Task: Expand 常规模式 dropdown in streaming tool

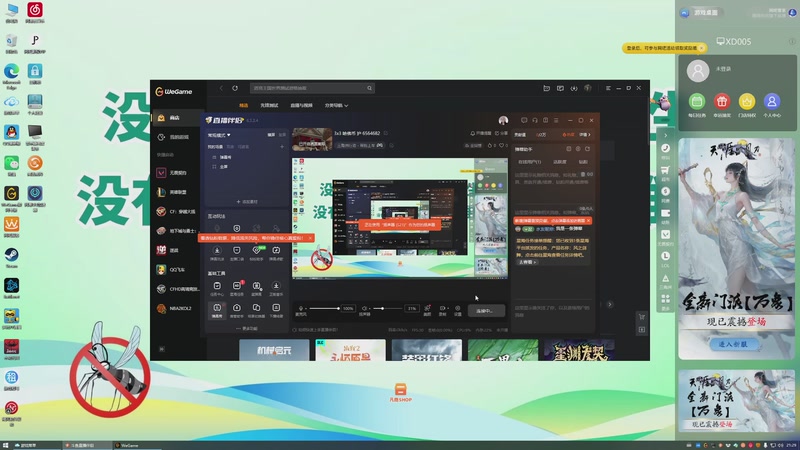Action: (x=219, y=135)
